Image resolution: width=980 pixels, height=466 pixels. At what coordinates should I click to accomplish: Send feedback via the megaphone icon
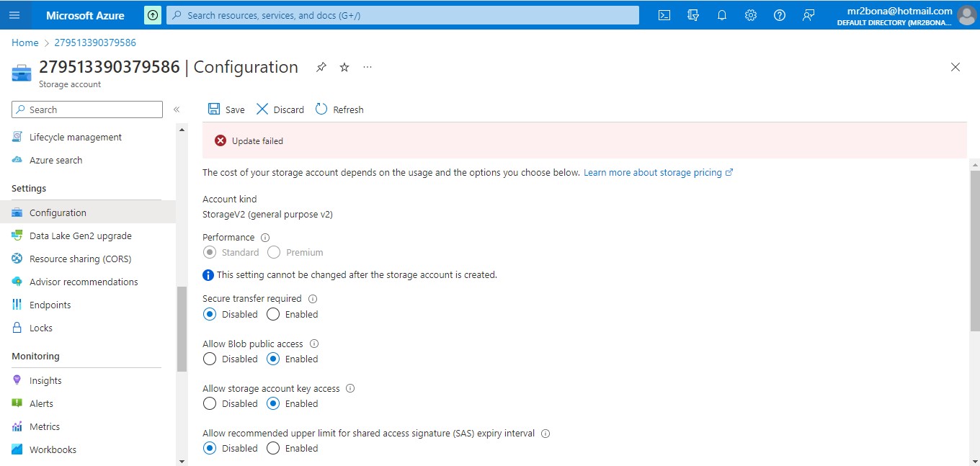click(808, 15)
